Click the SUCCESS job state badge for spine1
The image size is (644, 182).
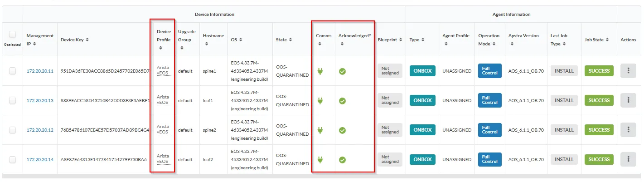click(599, 71)
